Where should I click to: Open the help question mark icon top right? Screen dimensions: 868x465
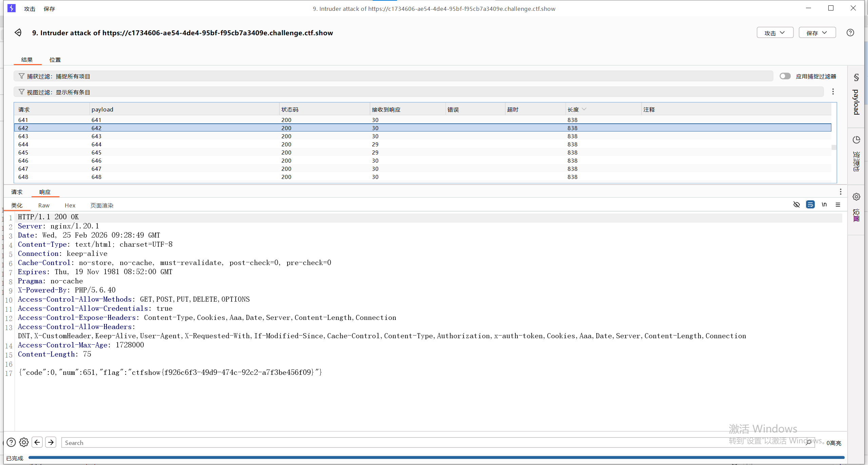(x=850, y=33)
